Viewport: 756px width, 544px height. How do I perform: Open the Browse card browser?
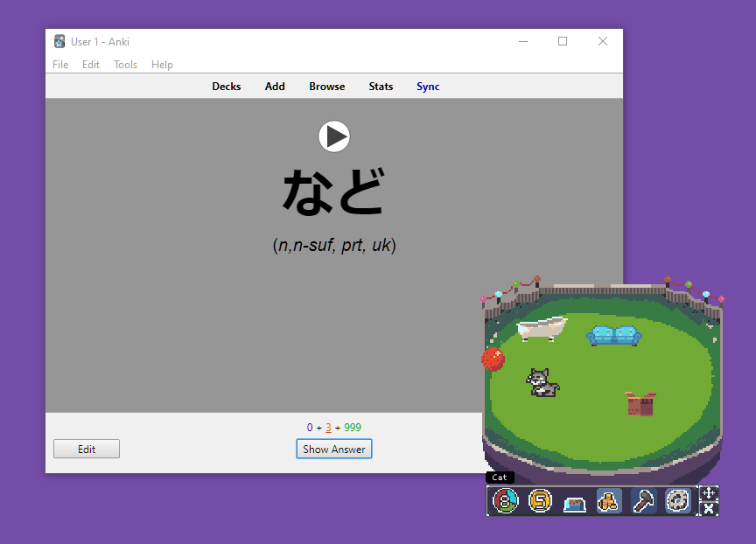(327, 87)
